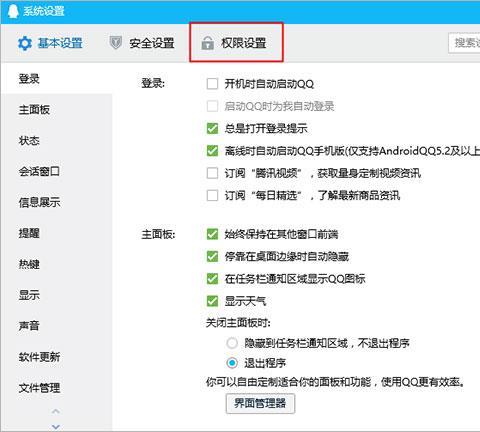Toggle the 显示天气 checkbox
Screen dimensions: 480x432
[212, 301]
